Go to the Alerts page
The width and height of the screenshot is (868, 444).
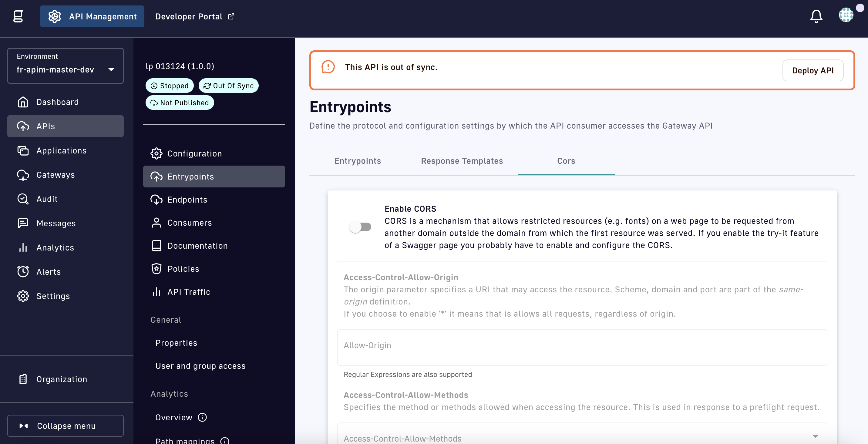coord(49,272)
